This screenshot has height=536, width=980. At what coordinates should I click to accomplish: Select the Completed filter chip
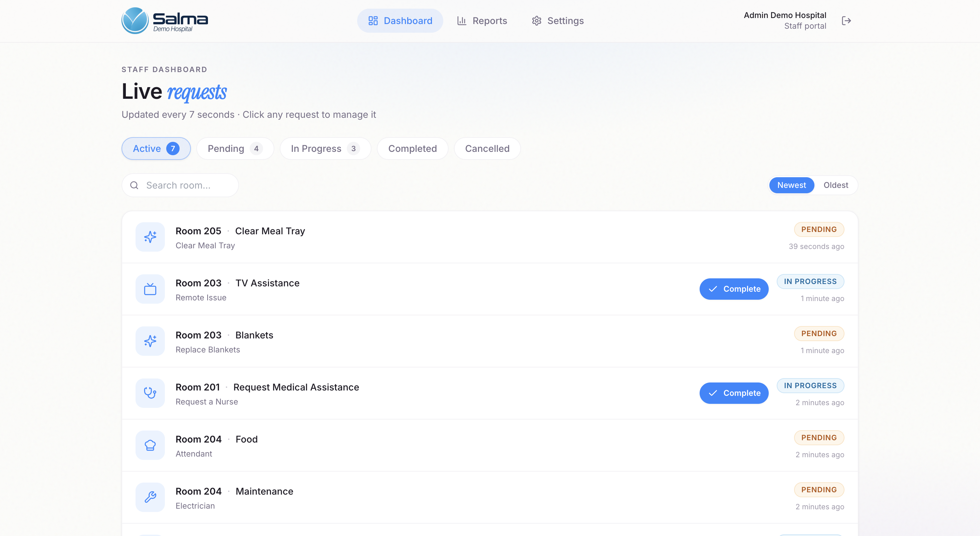coord(412,149)
